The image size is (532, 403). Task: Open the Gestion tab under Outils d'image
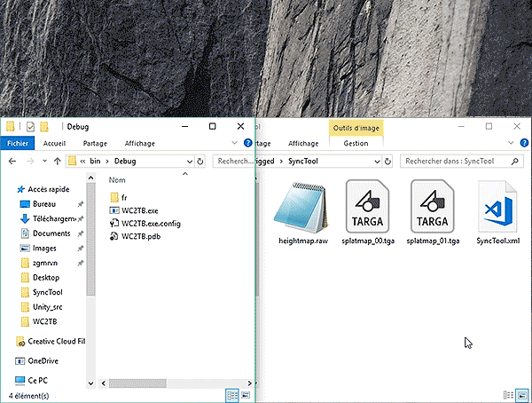[356, 143]
